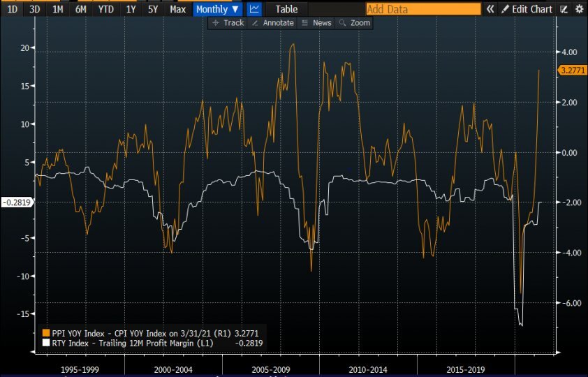
Task: Click the white RTY Index legend swatch
Action: point(46,343)
